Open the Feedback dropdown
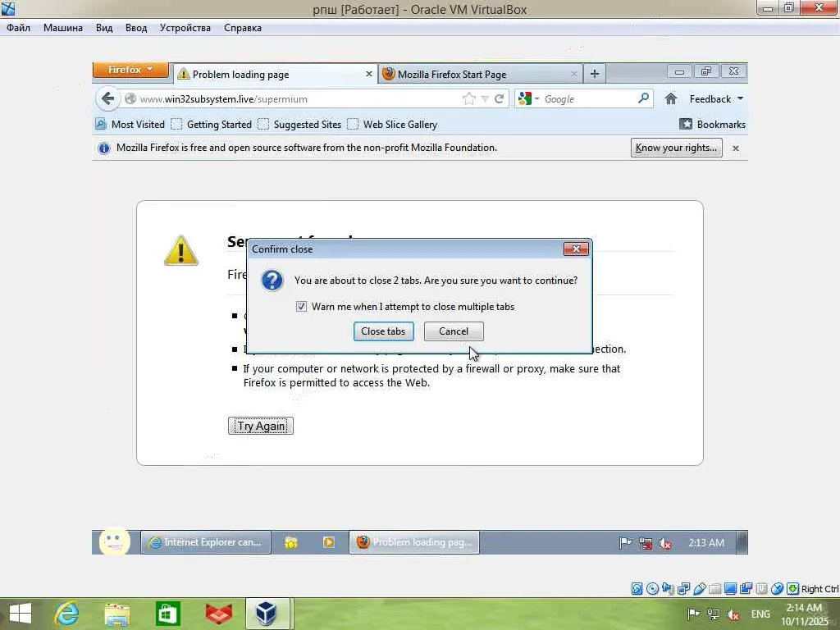 pos(715,99)
